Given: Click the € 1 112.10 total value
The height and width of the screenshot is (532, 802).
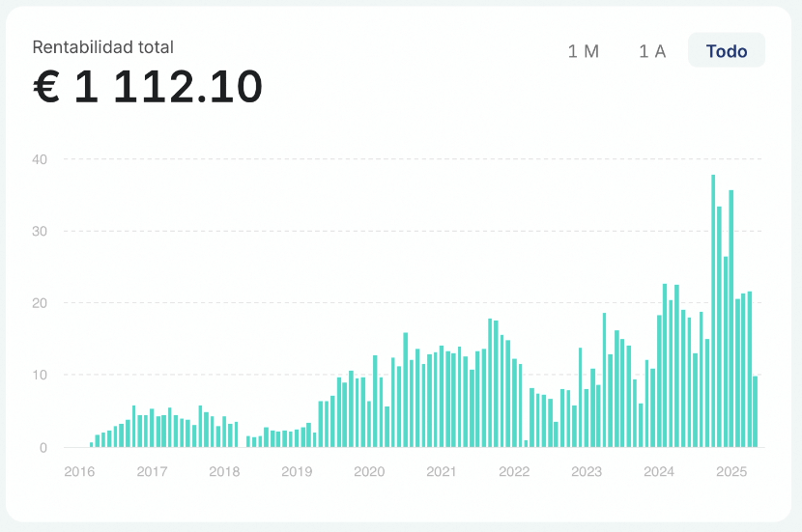Looking at the screenshot, I should click(x=148, y=88).
